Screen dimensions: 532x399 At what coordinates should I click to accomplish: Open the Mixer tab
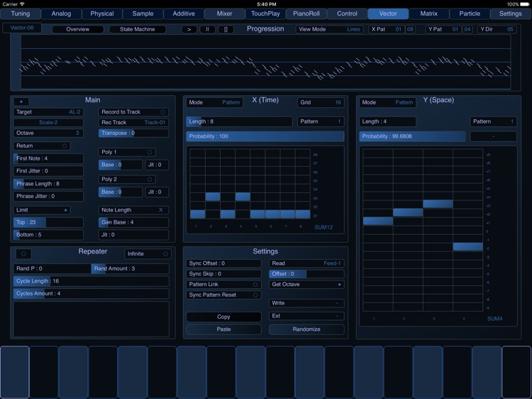pyautogui.click(x=225, y=13)
